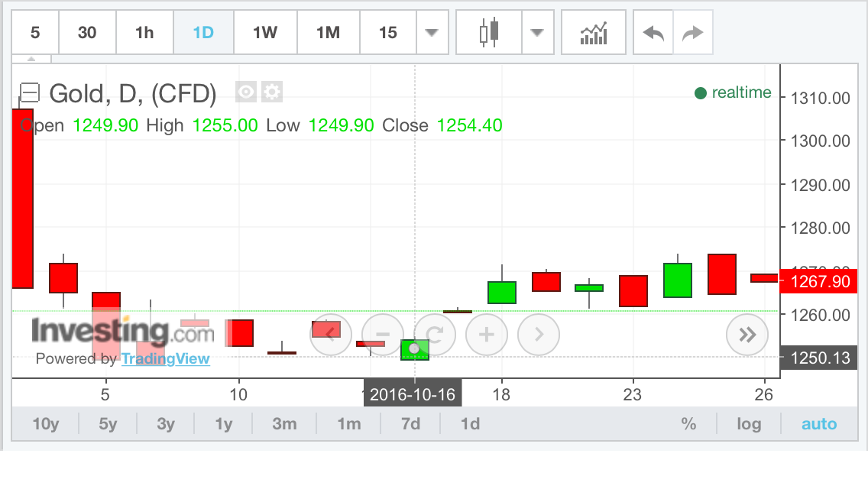Switch to the 1h interval
This screenshot has width=868, height=489.
[x=144, y=33]
